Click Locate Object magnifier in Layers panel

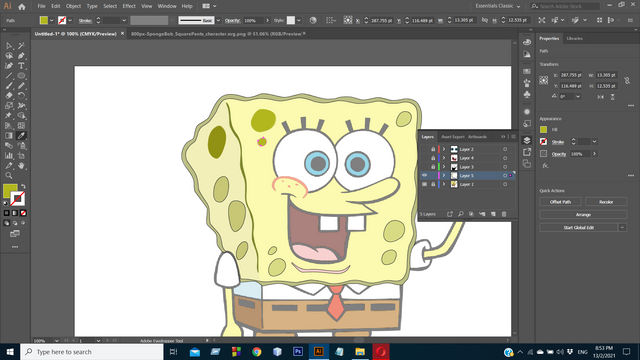[x=460, y=214]
